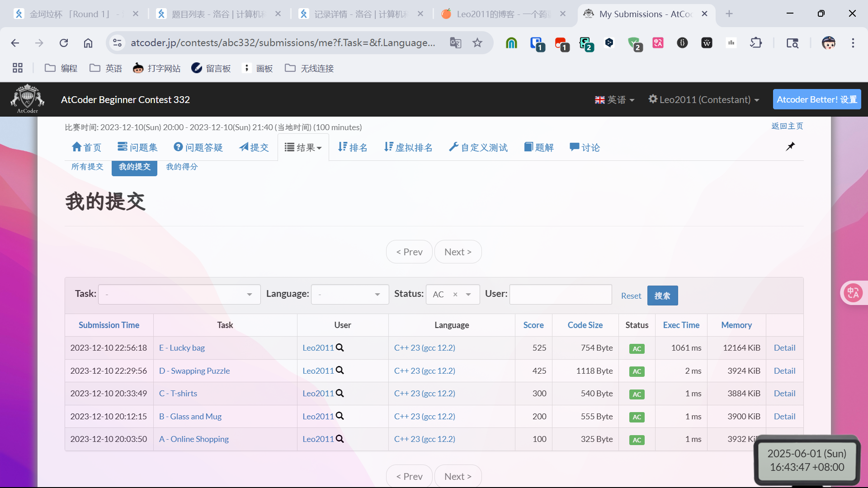
Task: Open a new browser tab
Action: tap(729, 14)
